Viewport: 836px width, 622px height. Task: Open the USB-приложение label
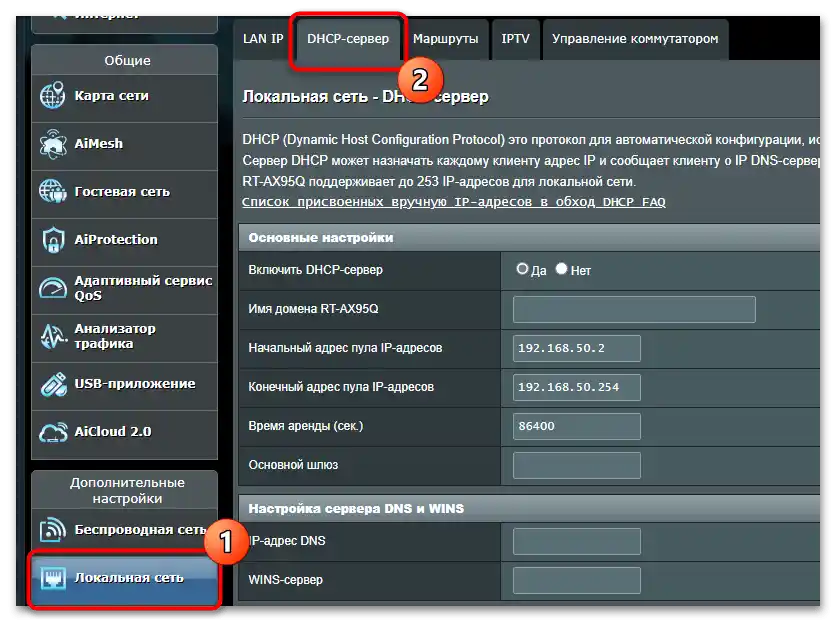tap(135, 384)
